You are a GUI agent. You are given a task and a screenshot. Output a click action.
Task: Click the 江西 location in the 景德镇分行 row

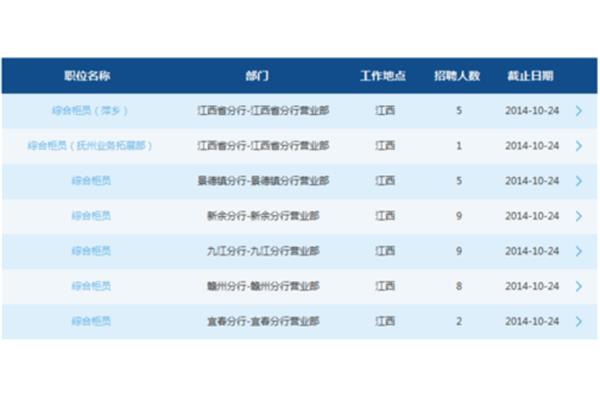(385, 181)
